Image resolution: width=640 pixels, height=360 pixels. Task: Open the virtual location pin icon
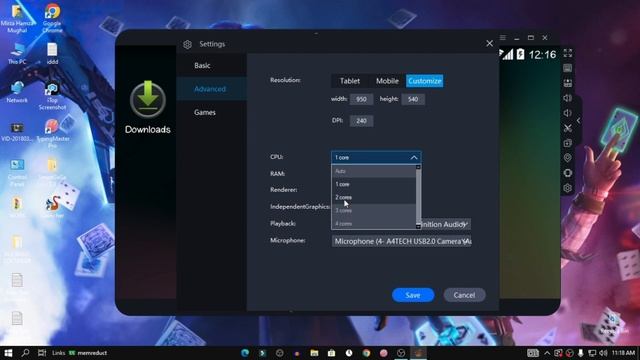(568, 158)
